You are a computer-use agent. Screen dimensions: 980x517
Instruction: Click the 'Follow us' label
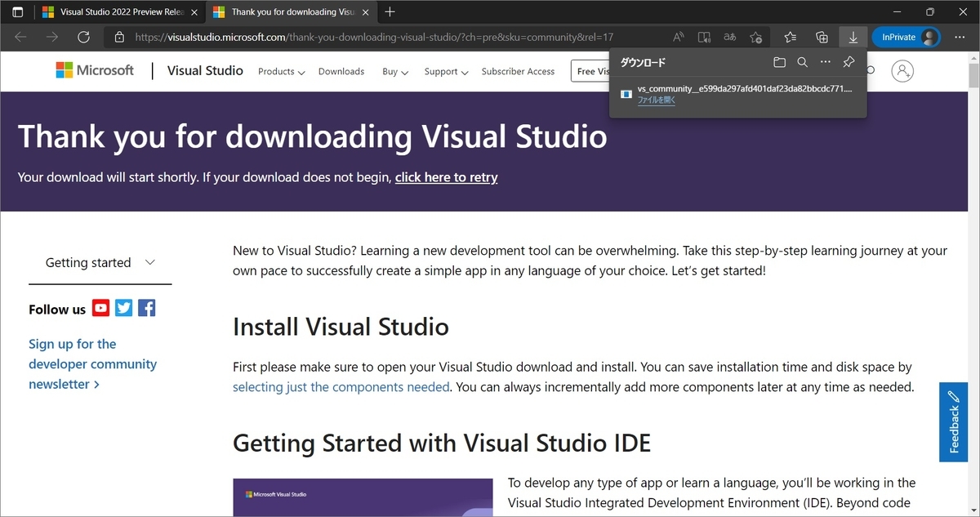57,310
